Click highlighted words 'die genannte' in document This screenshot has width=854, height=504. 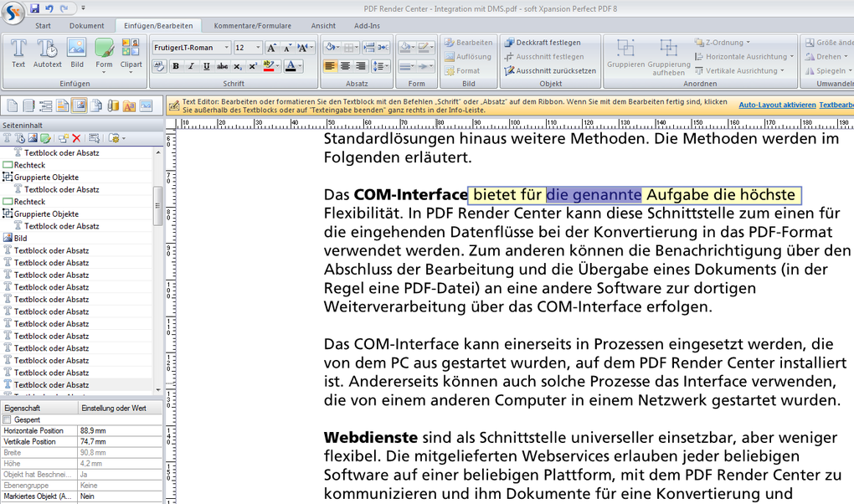click(x=594, y=195)
